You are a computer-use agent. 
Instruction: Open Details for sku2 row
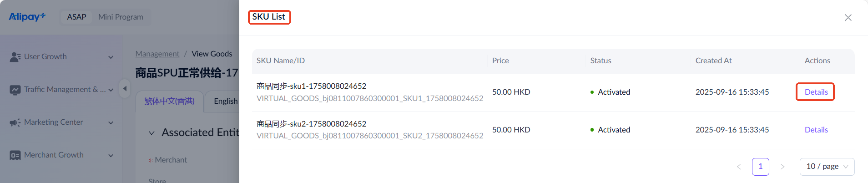click(816, 130)
